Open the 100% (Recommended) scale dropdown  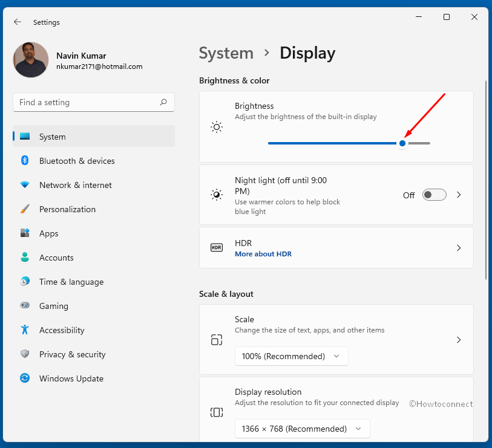coord(292,356)
